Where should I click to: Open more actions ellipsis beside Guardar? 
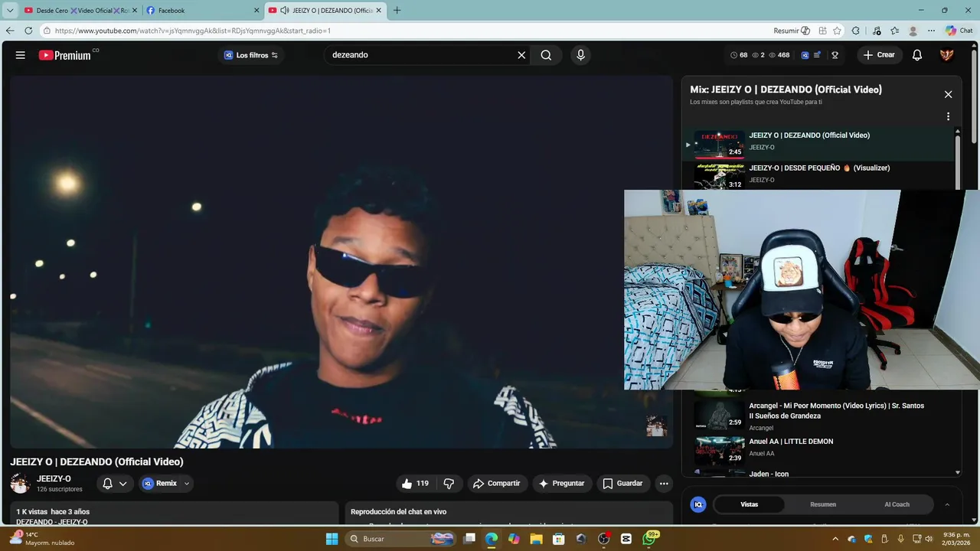[664, 484]
